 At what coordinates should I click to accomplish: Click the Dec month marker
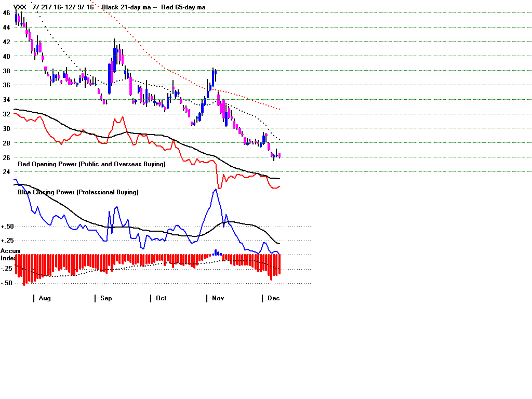[273, 298]
